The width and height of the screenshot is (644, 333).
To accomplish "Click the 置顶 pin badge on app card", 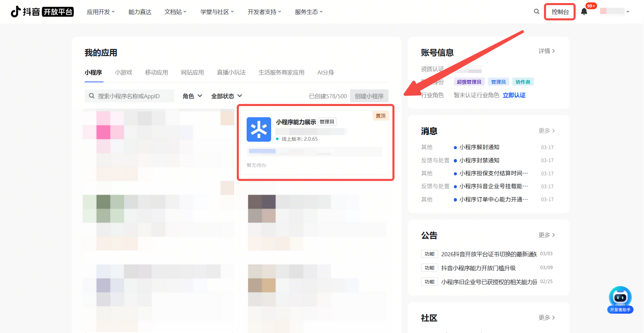I will (380, 116).
